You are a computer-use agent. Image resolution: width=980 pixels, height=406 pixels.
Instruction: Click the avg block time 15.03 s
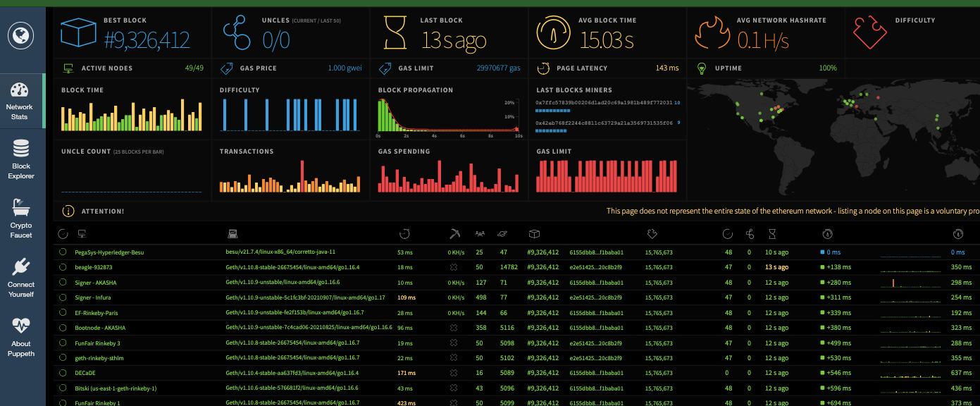(607, 40)
